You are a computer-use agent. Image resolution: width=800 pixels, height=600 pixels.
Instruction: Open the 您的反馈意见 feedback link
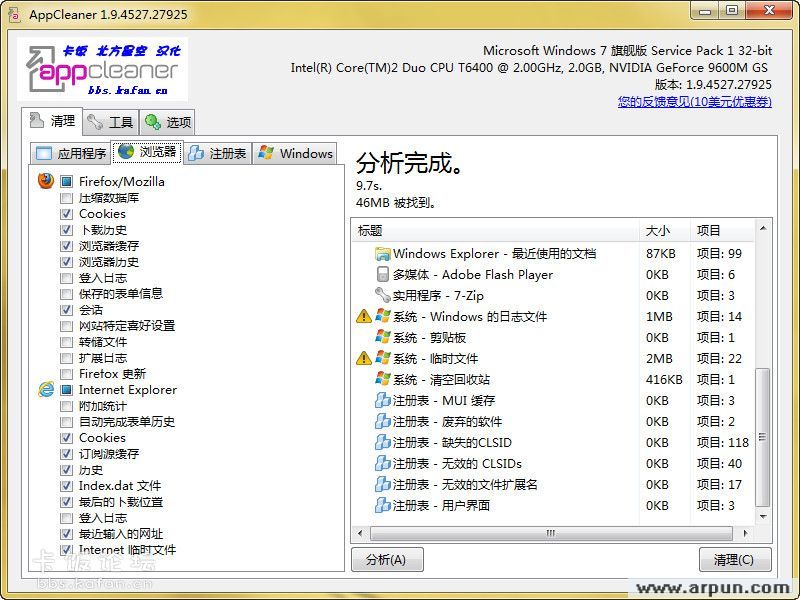pyautogui.click(x=695, y=100)
